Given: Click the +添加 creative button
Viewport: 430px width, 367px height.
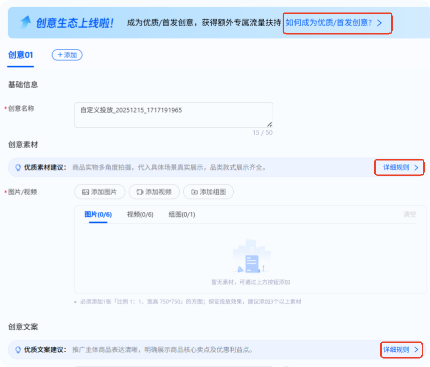Looking at the screenshot, I should click(x=67, y=55).
